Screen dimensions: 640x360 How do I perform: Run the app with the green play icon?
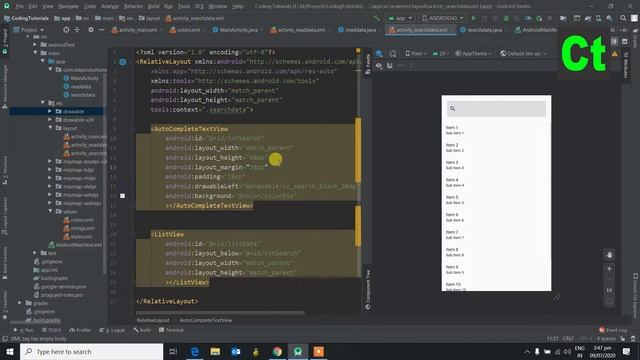coord(473,18)
